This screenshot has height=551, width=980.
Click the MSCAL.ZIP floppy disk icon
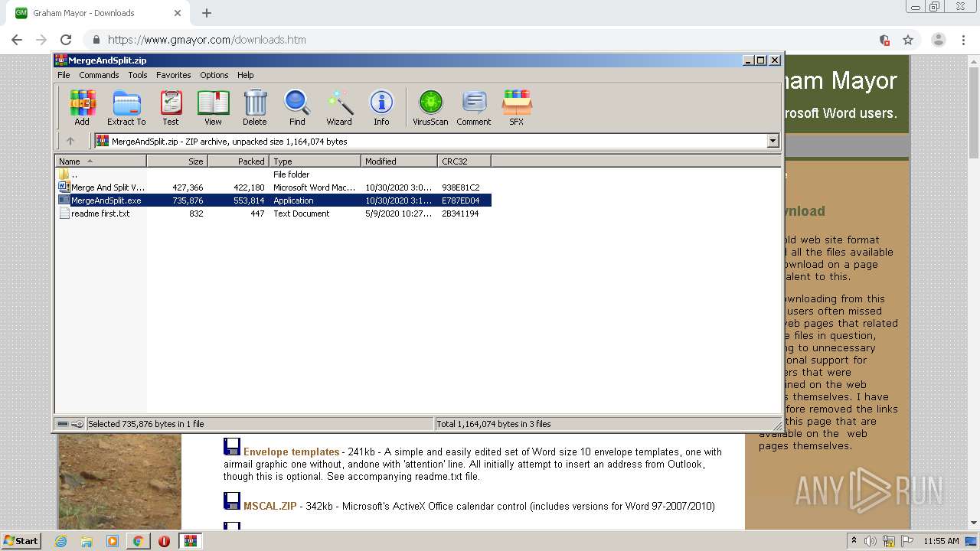231,501
